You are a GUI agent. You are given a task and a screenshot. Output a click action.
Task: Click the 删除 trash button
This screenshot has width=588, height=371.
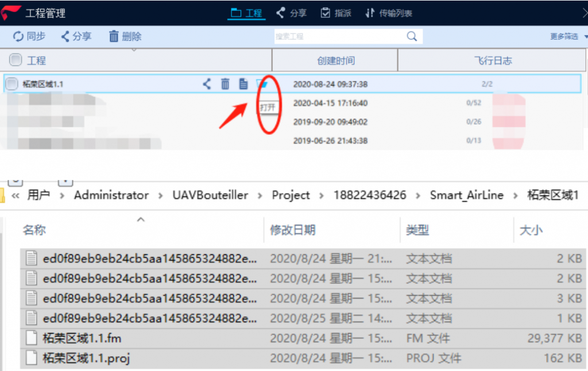coord(125,36)
